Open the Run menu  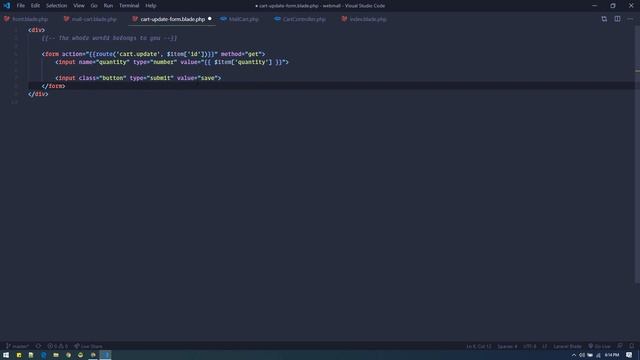point(108,6)
